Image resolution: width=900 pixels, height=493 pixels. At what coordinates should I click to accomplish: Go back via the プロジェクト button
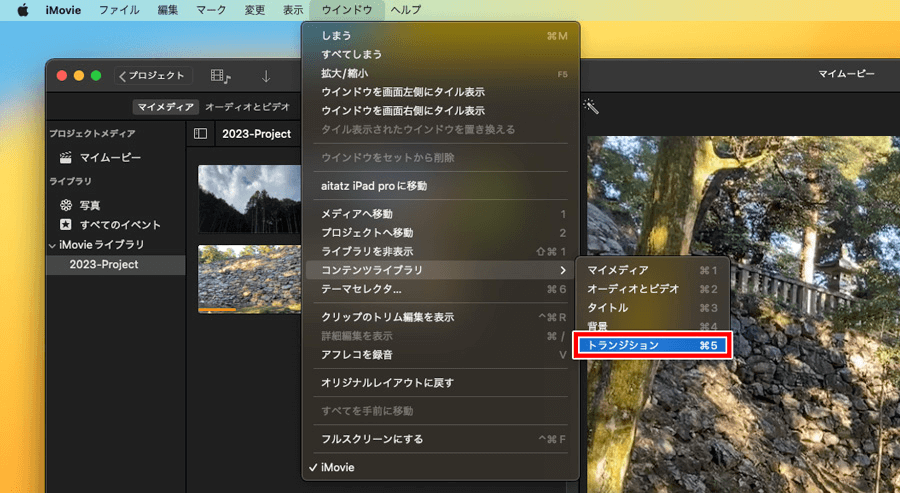153,76
